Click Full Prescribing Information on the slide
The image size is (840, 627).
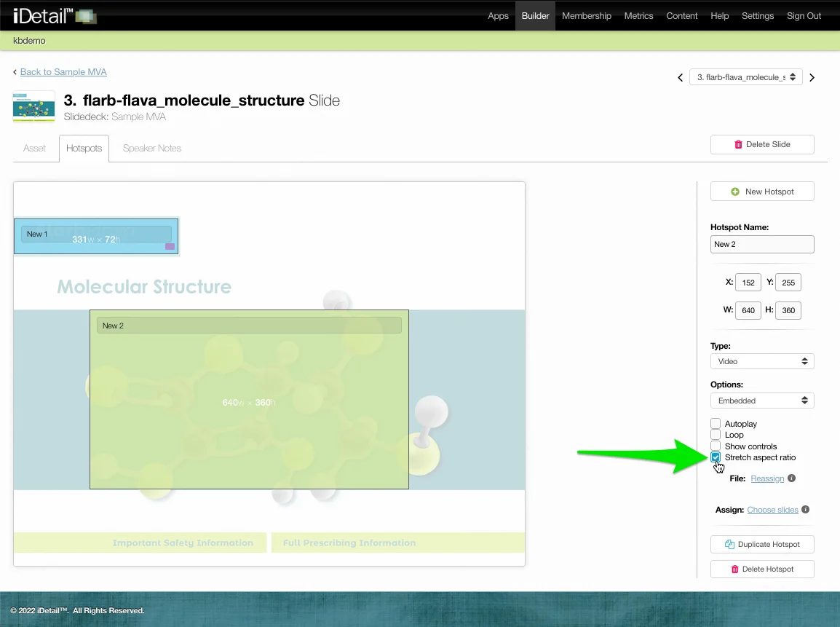349,543
